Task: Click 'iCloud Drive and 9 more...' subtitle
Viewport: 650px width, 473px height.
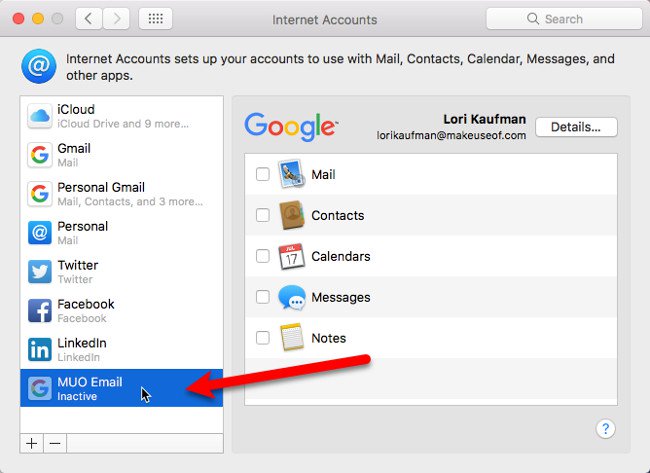Action: point(123,124)
